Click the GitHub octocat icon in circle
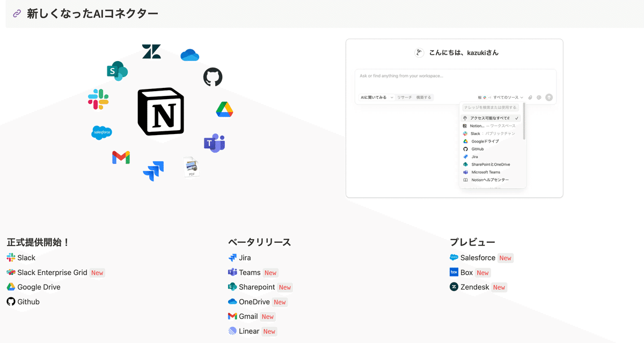This screenshot has height=343, width=644. (213, 77)
